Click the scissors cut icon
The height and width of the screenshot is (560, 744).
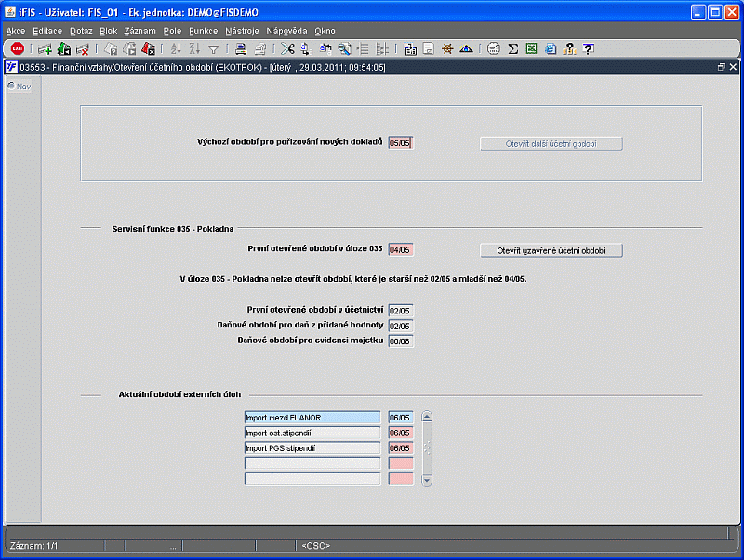pyautogui.click(x=287, y=48)
